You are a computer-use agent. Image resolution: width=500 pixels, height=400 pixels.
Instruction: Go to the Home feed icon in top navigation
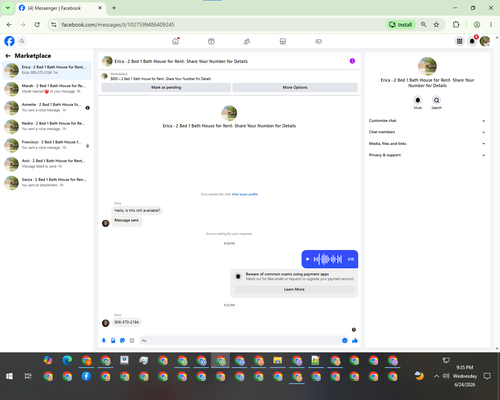pyautogui.click(x=175, y=41)
